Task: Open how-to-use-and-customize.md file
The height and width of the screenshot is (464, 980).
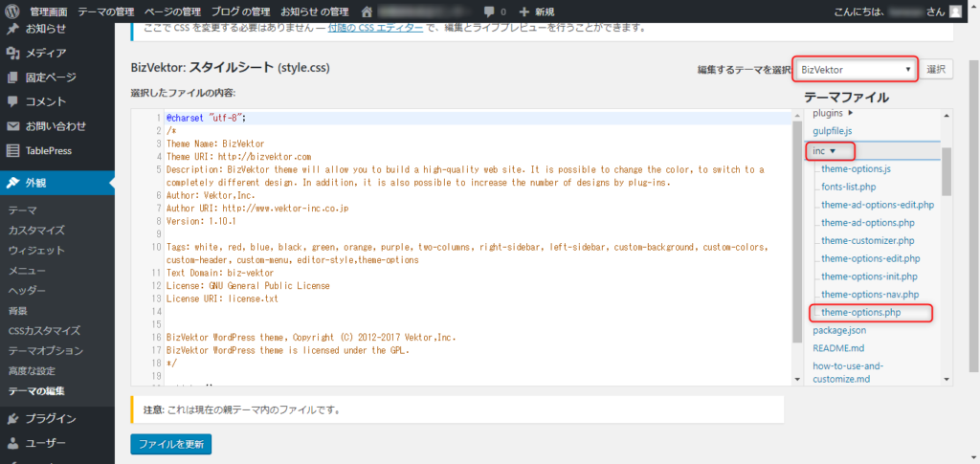Action: 846,372
